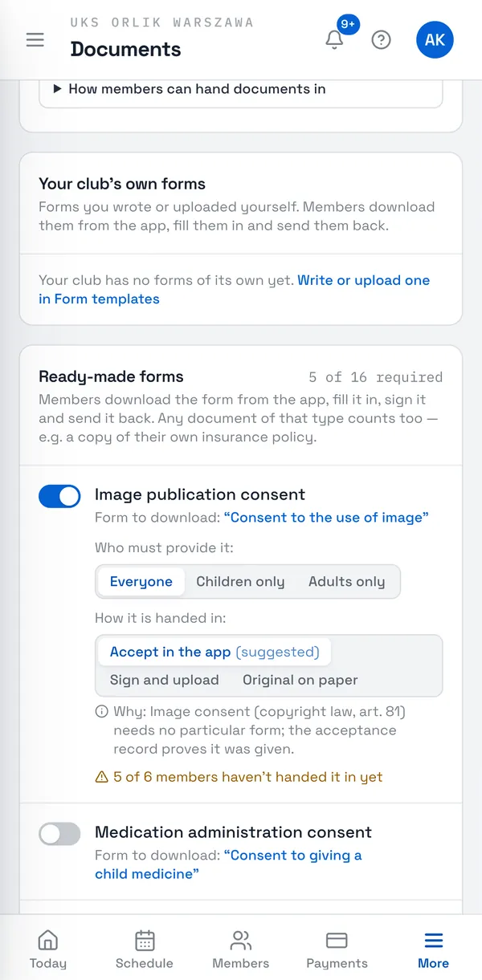482x980 pixels.
Task: Click the 5 of 16 required counter
Action: [376, 377]
